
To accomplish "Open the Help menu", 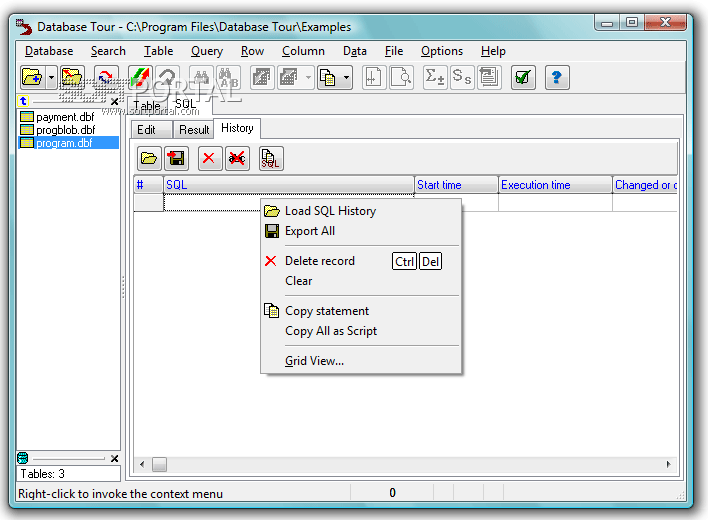I will point(493,51).
